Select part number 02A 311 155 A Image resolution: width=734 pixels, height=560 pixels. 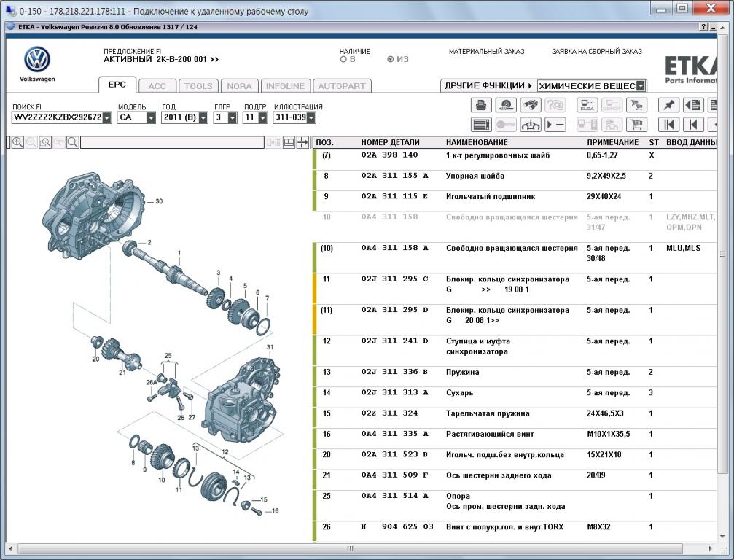coord(394,176)
